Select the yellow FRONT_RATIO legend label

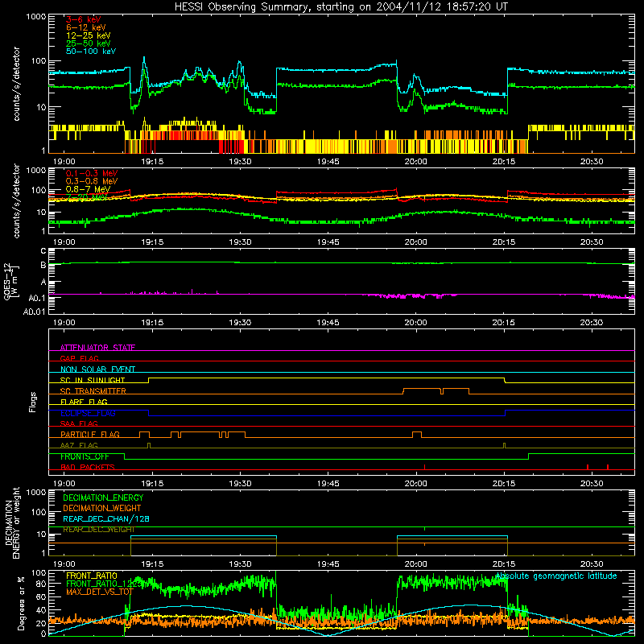click(92, 576)
